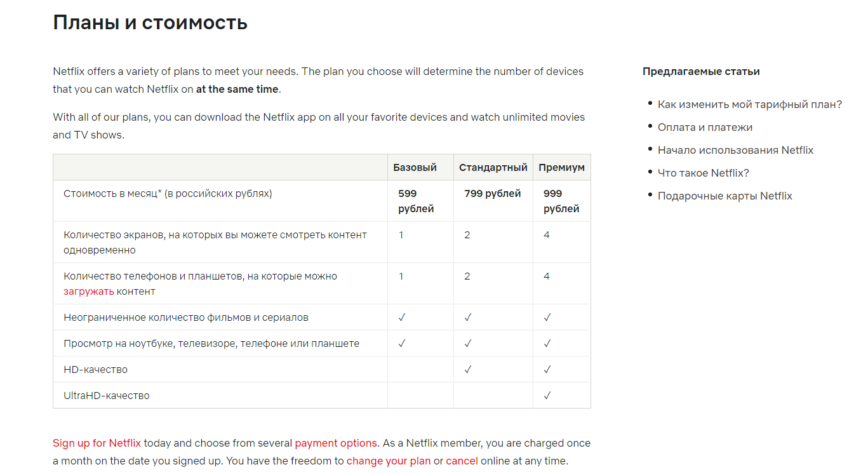Click the 'Sign up for Netflix' link
The height and width of the screenshot is (474, 868).
(97, 443)
